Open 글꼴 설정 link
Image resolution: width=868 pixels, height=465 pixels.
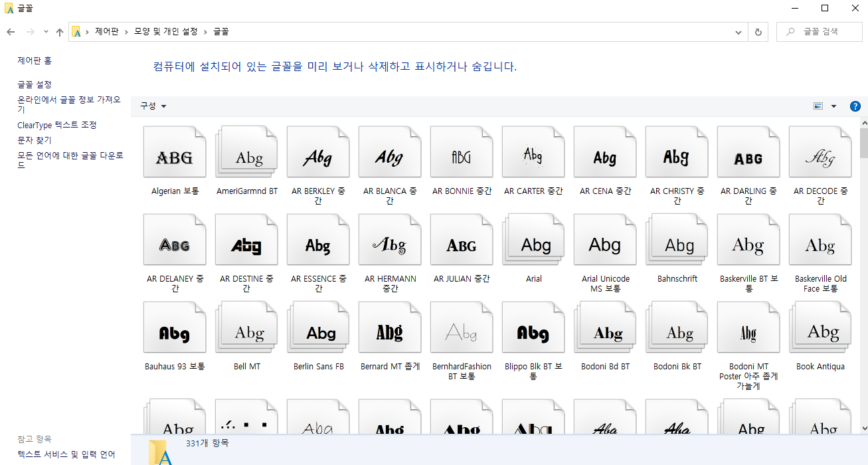35,84
